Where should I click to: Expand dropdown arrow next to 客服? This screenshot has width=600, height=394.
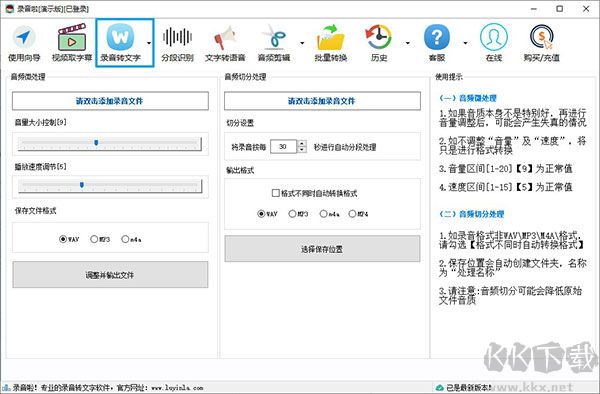pyautogui.click(x=465, y=43)
